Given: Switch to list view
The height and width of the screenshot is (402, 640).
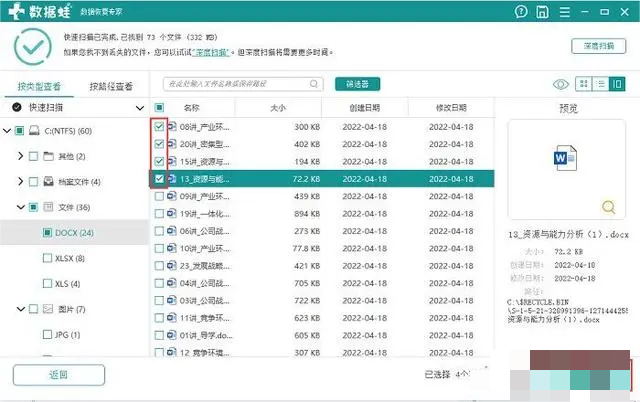Looking at the screenshot, I should [x=600, y=84].
